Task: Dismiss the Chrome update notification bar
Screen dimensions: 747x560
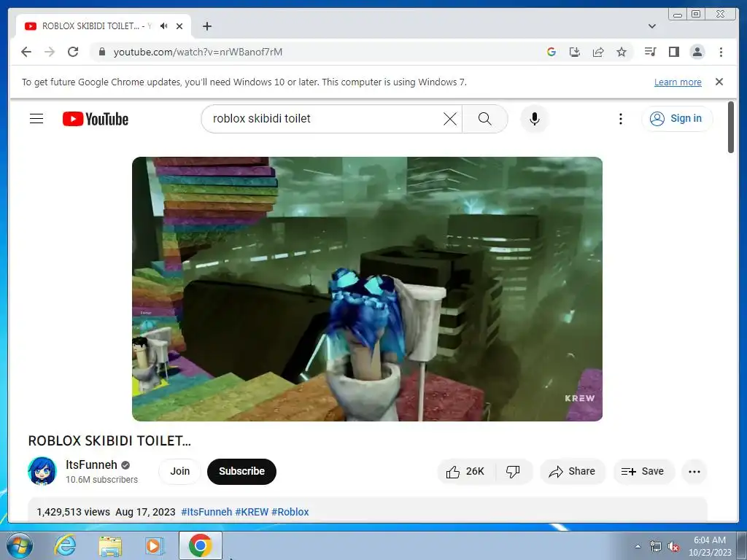Action: pos(719,82)
